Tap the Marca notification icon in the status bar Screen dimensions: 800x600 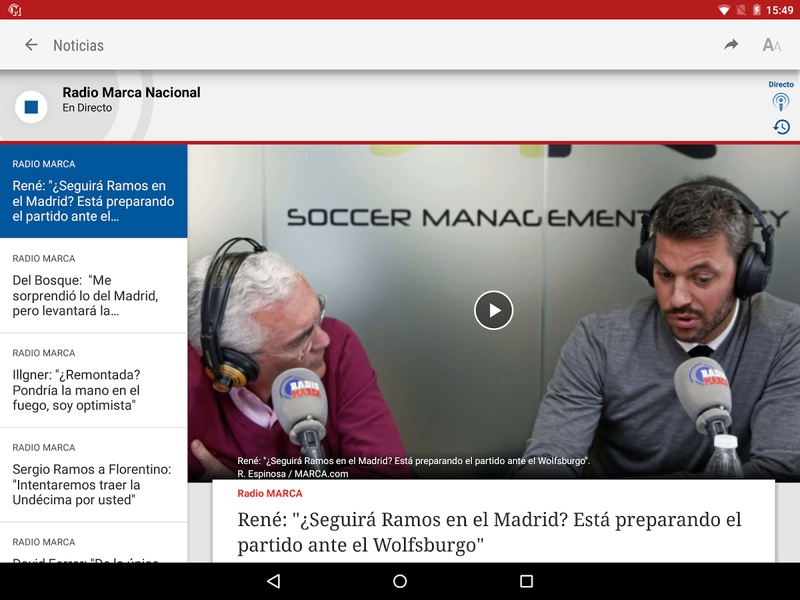[15, 10]
